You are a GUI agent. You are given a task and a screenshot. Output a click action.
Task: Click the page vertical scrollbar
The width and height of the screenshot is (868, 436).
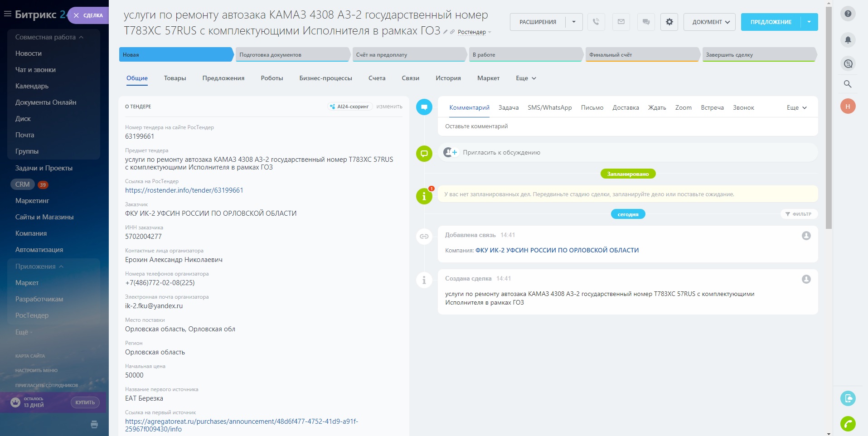[x=829, y=118]
